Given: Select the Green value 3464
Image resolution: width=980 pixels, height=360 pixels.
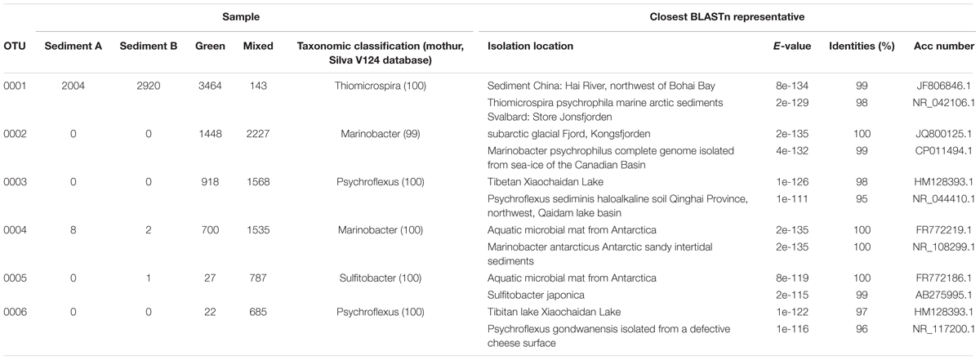Looking at the screenshot, I should click(210, 82).
